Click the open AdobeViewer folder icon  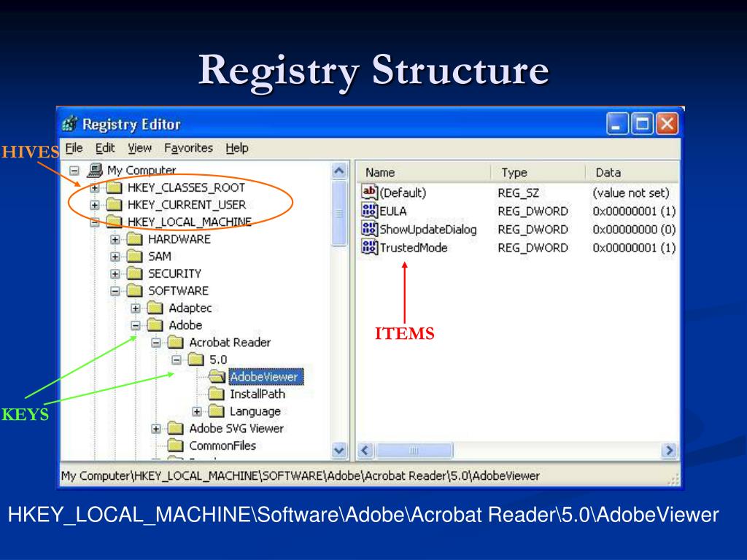tap(217, 376)
